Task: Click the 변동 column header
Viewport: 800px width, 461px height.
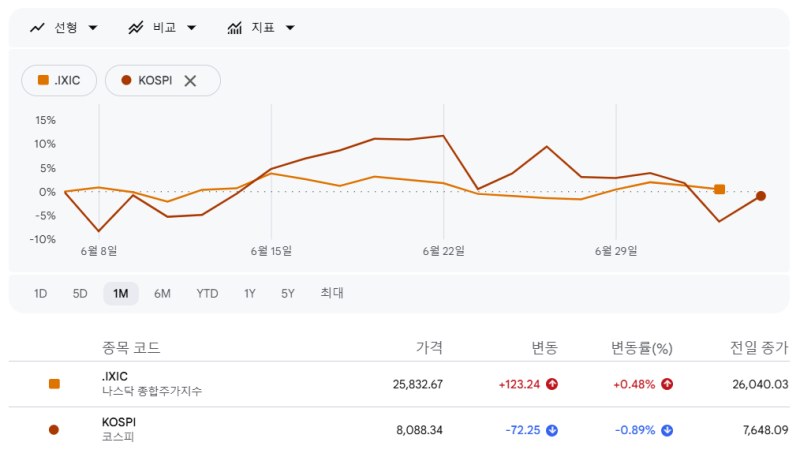Action: (544, 348)
